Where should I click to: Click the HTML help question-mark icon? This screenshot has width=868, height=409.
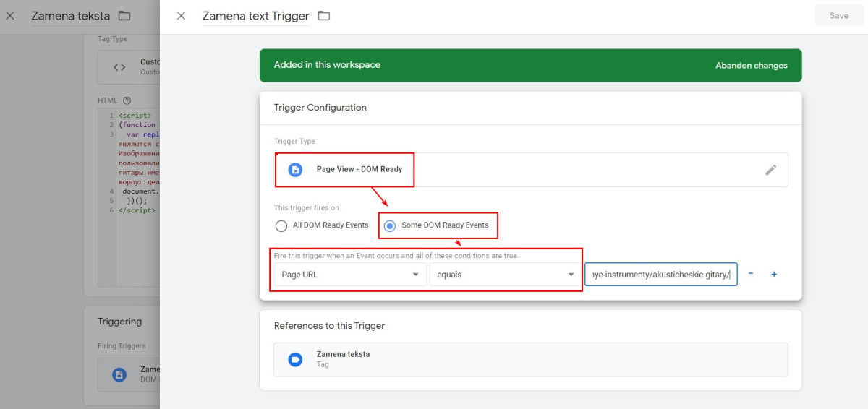click(x=127, y=100)
